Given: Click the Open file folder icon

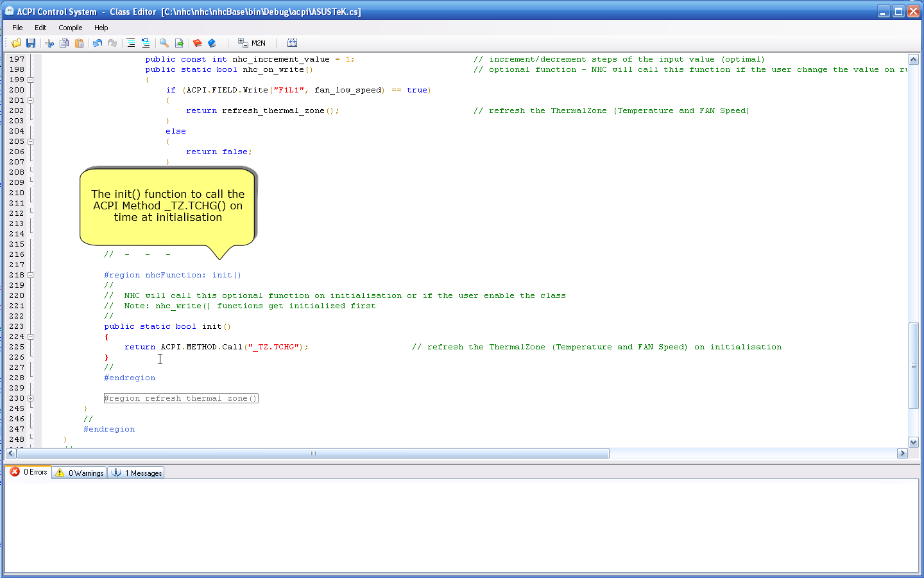Looking at the screenshot, I should click(16, 43).
